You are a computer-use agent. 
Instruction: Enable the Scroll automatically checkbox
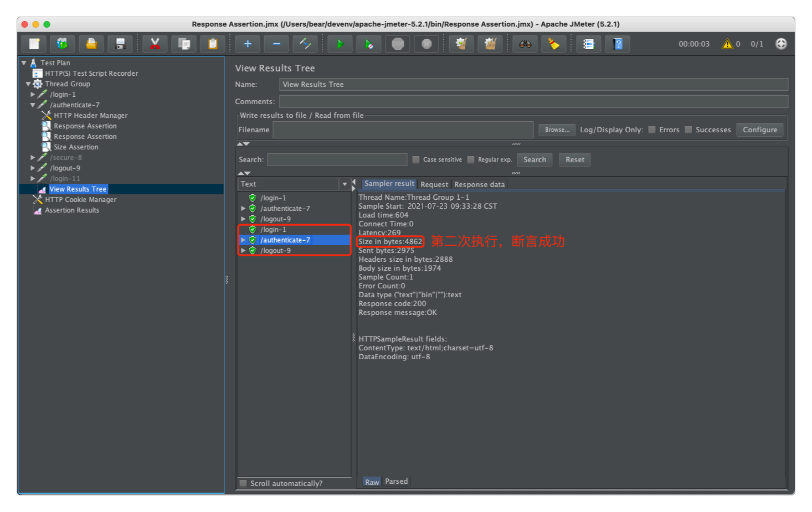point(243,483)
